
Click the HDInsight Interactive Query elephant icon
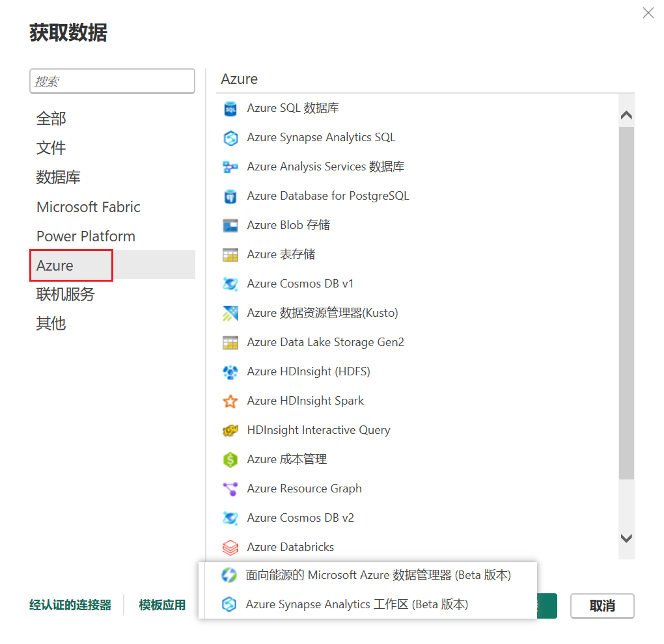coord(230,431)
